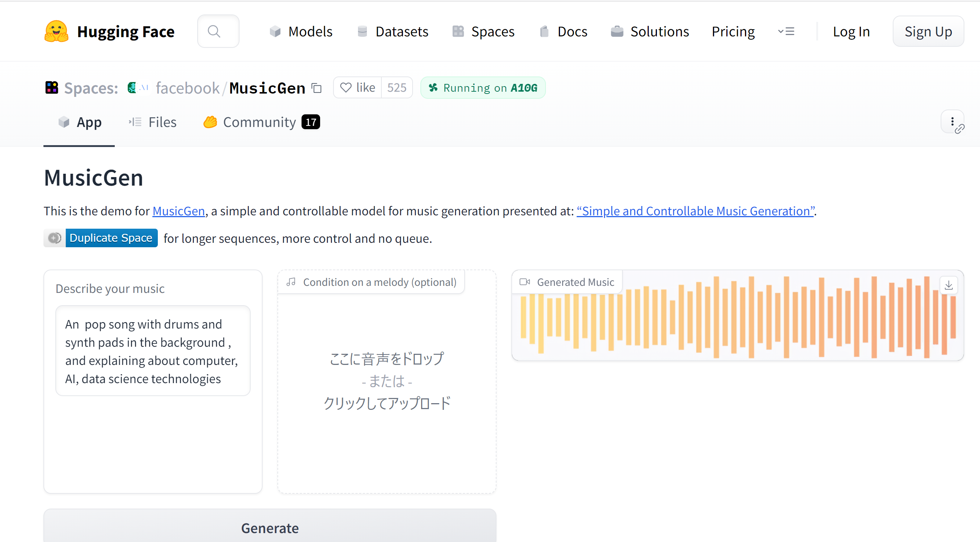Click the colorful Spaces grid icon
The image size is (980, 542).
[51, 88]
